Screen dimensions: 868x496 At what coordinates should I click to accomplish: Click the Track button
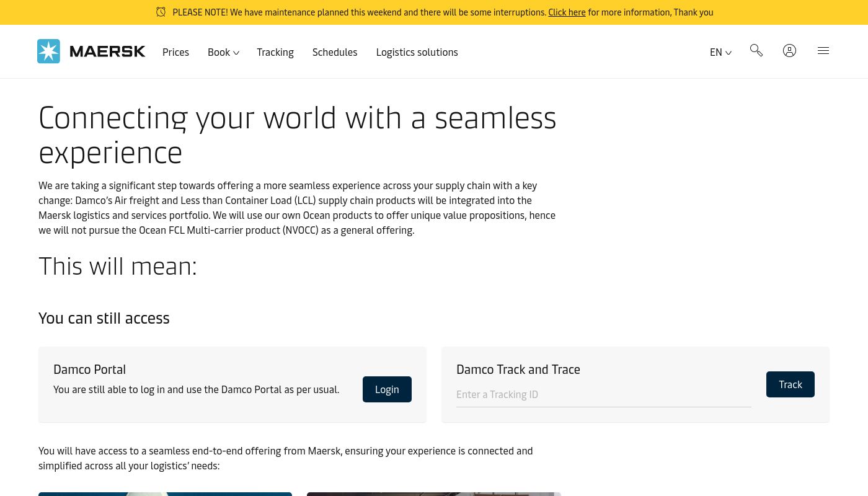(790, 384)
